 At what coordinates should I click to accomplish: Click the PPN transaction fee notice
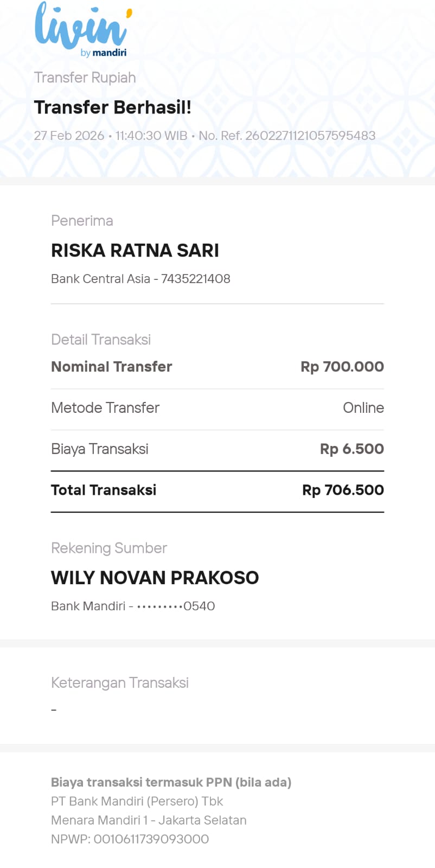point(171,782)
